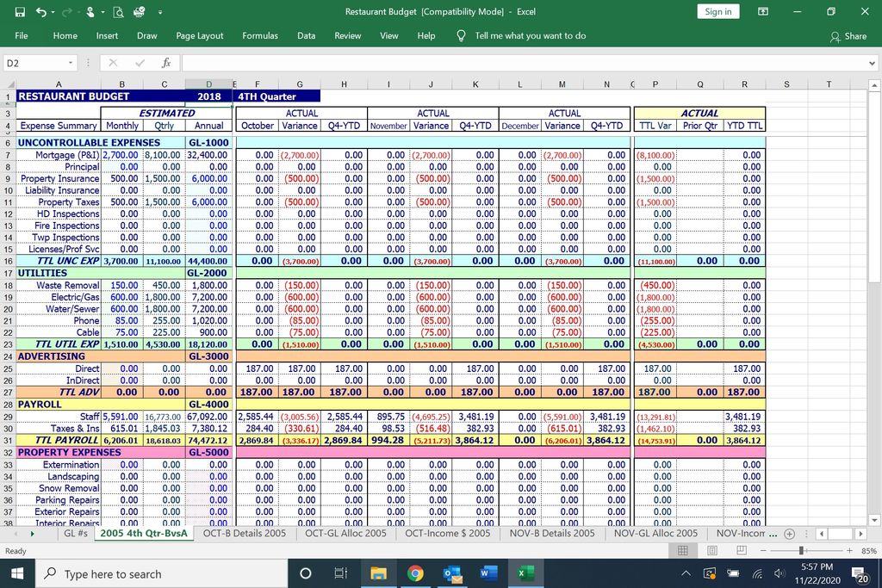Viewport: 882px width, 588px height.
Task: Open the GL #s sheet tab
Action: (76, 534)
